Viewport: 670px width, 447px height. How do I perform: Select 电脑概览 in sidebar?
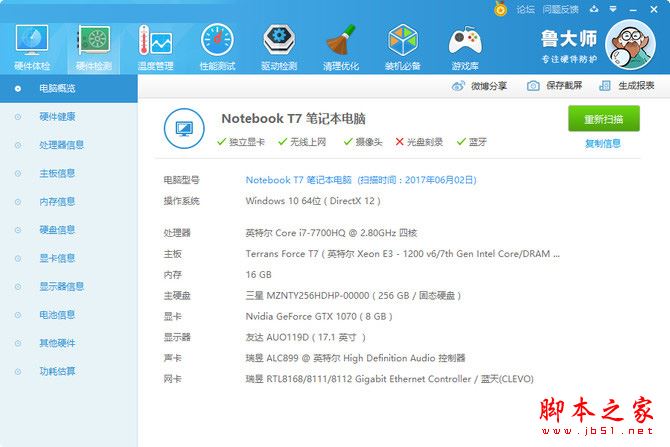coord(69,88)
